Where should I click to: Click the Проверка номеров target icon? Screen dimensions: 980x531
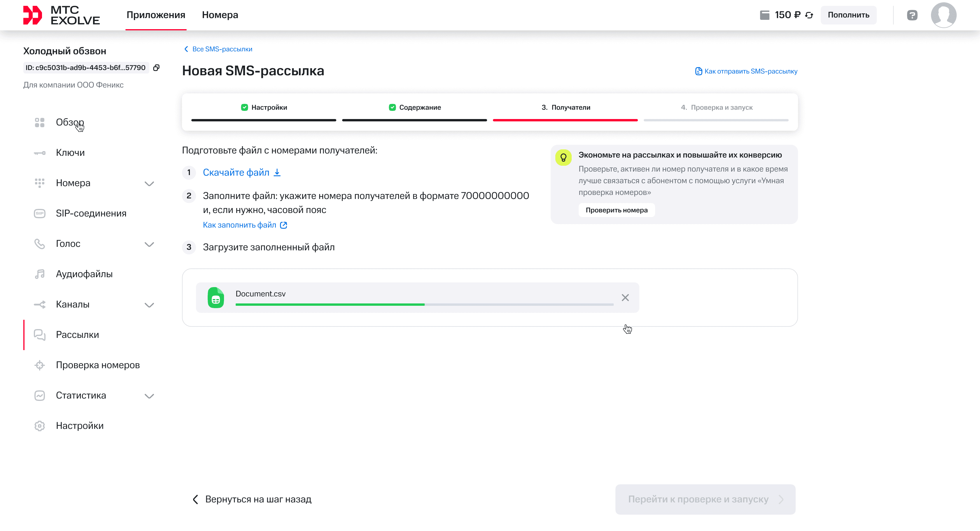40,365
